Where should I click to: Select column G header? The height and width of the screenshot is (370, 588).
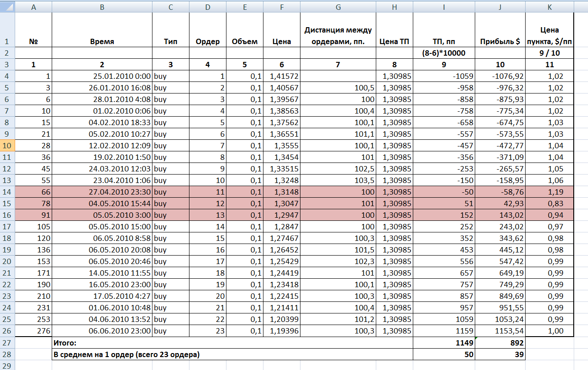(x=338, y=6)
